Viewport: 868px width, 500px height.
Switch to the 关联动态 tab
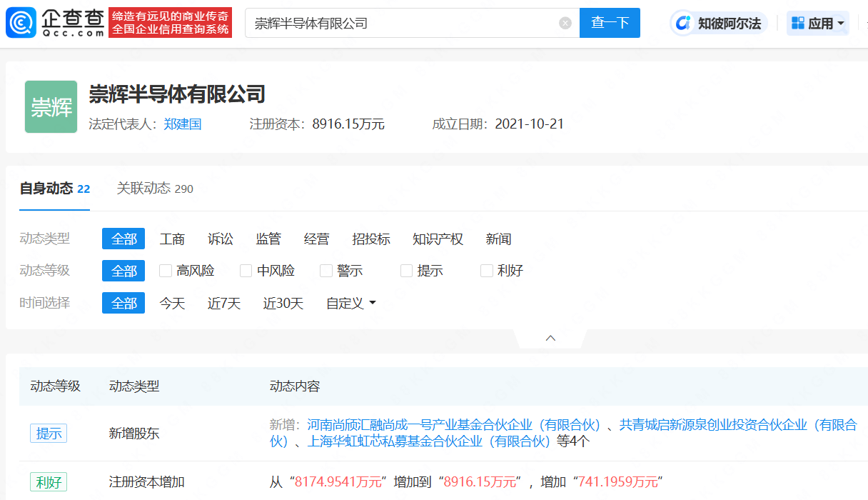[x=155, y=189]
